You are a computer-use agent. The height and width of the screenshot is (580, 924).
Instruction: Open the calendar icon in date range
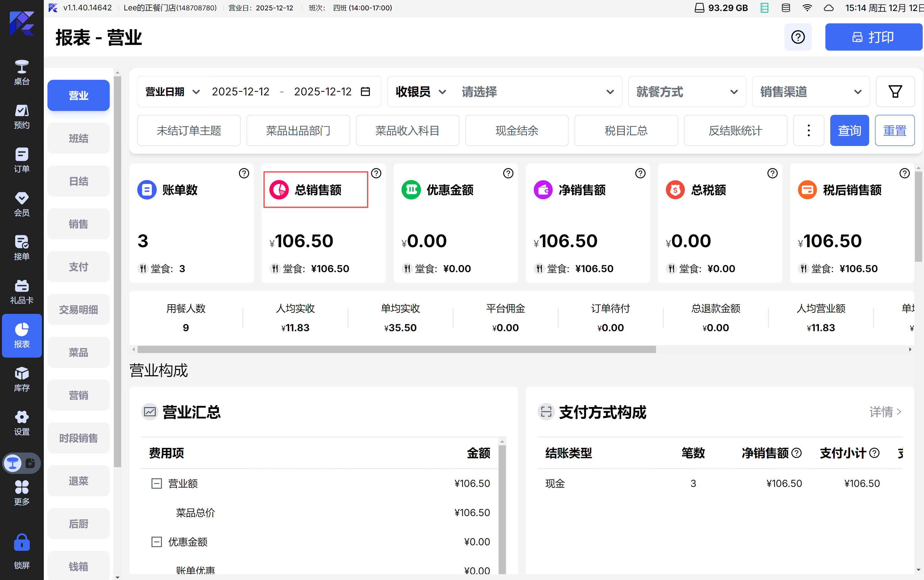365,92
